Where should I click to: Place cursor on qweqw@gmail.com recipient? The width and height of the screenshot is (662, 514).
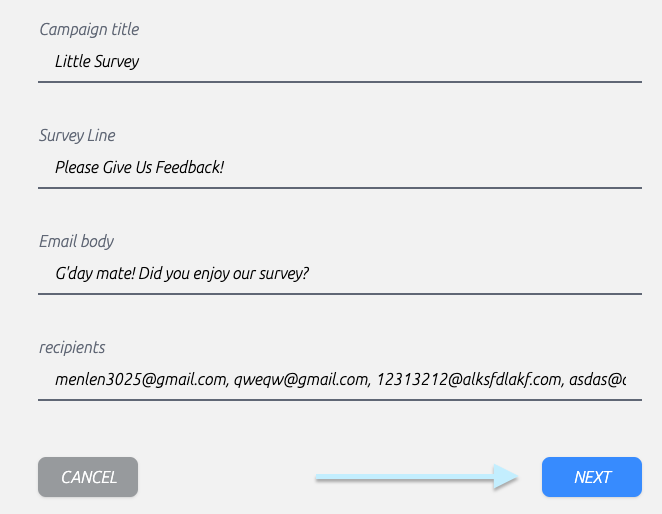point(302,380)
